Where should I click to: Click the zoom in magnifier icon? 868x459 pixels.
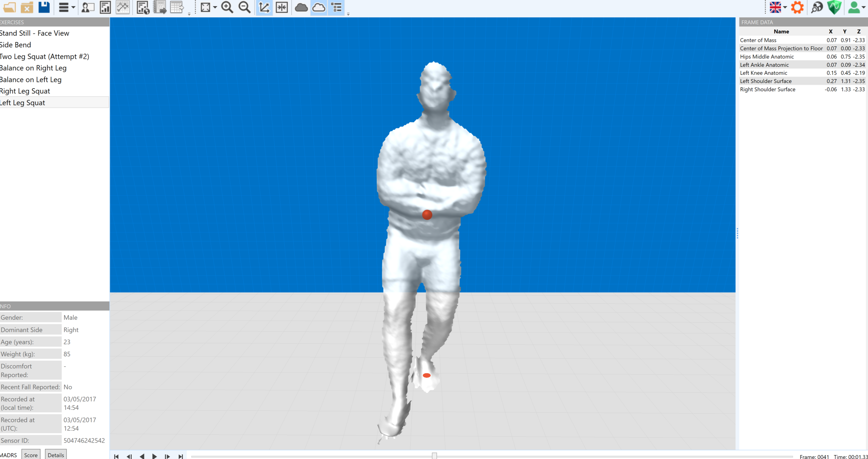227,7
